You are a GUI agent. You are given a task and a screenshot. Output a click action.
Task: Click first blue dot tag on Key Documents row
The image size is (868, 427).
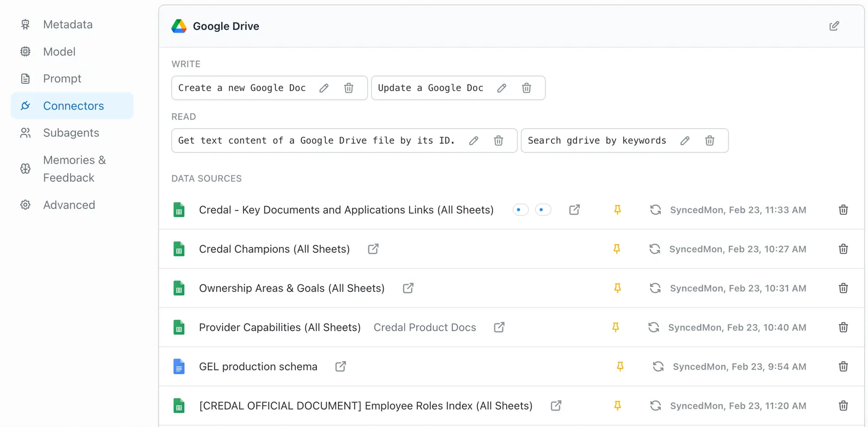(520, 210)
